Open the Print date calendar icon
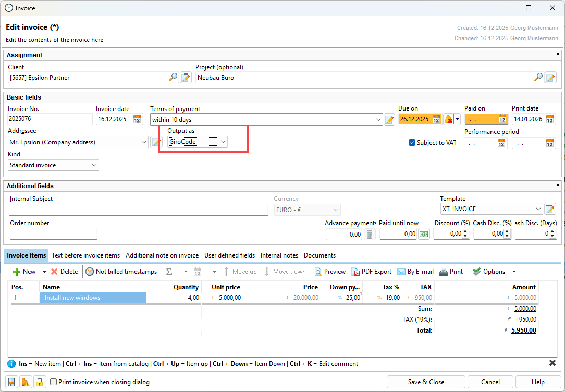Screen dimensions: 565x392 (550, 119)
